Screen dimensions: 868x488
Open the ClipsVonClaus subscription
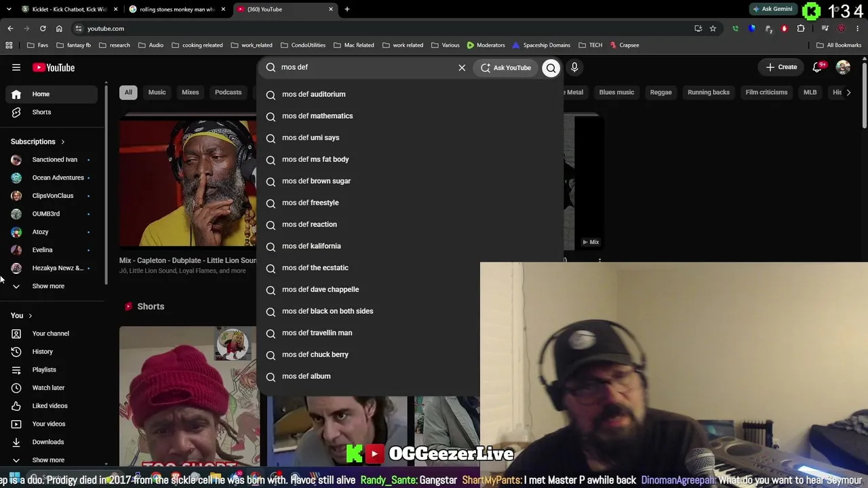tap(53, 196)
